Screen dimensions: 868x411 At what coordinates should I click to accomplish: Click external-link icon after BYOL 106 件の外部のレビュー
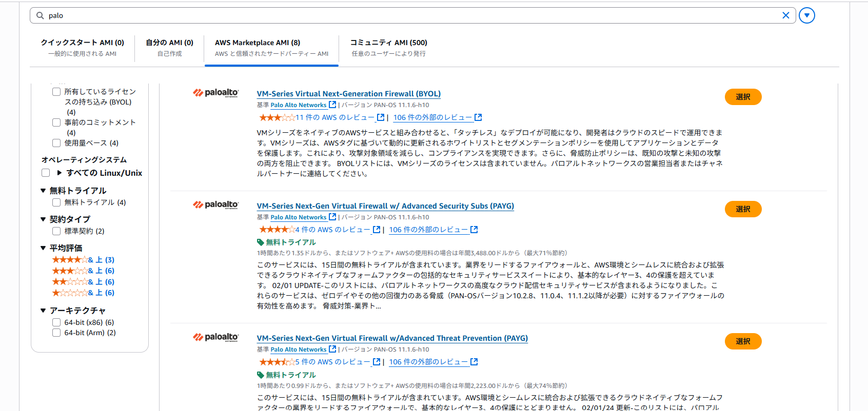point(478,117)
